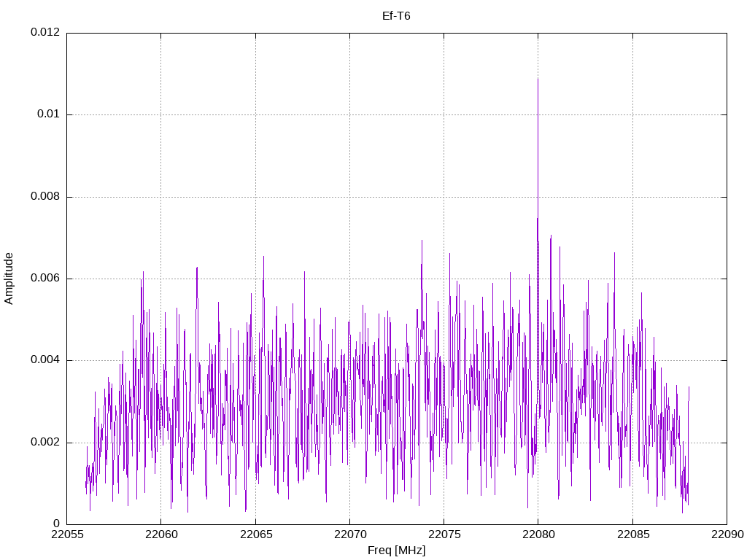Click the Freq [MHz] x-axis label
The width and height of the screenshot is (747, 560).
[x=396, y=551]
